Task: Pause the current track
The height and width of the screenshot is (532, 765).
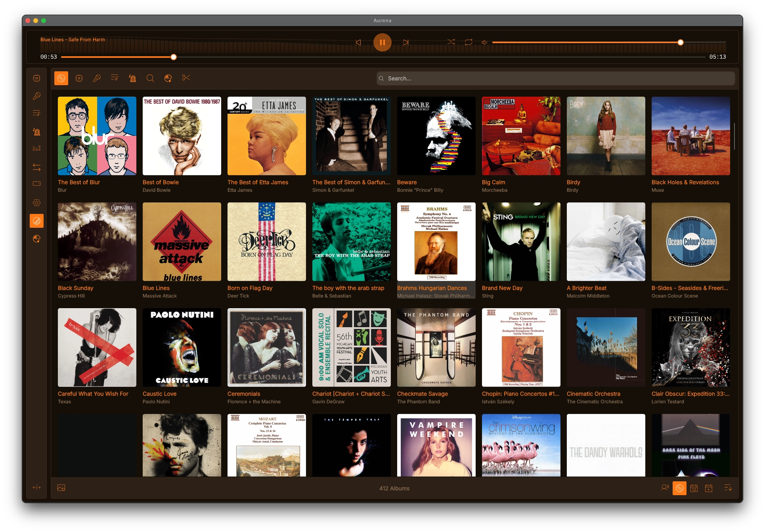Action: (x=382, y=42)
